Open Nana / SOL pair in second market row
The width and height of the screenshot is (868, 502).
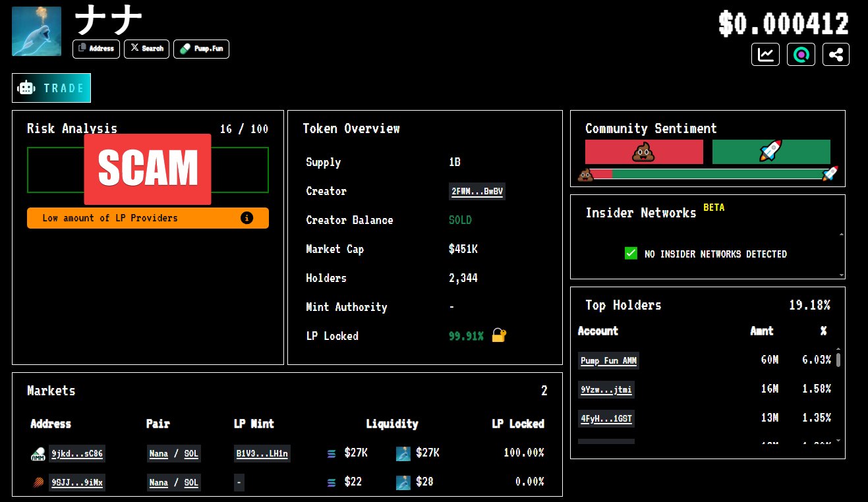[173, 482]
